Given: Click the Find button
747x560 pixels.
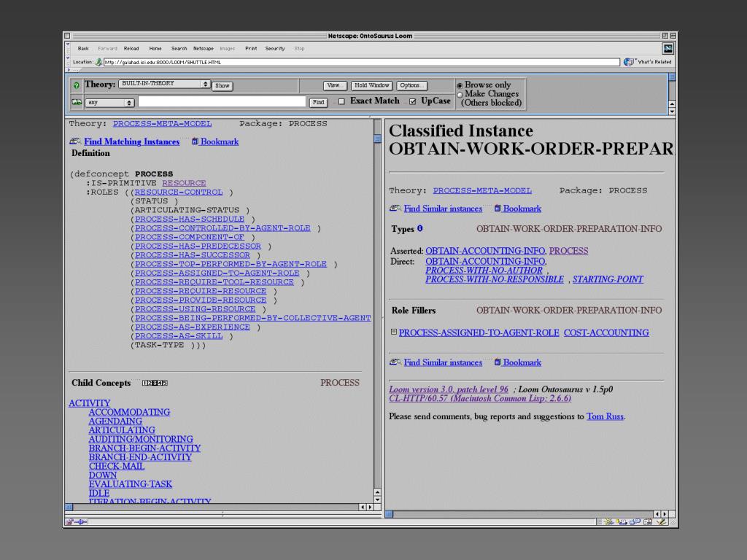Looking at the screenshot, I should point(318,102).
